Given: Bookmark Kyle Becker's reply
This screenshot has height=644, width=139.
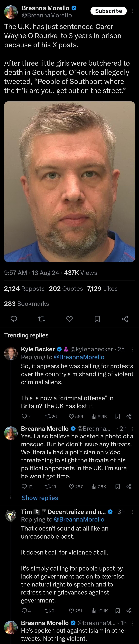Looking at the screenshot, I should pos(117,416).
